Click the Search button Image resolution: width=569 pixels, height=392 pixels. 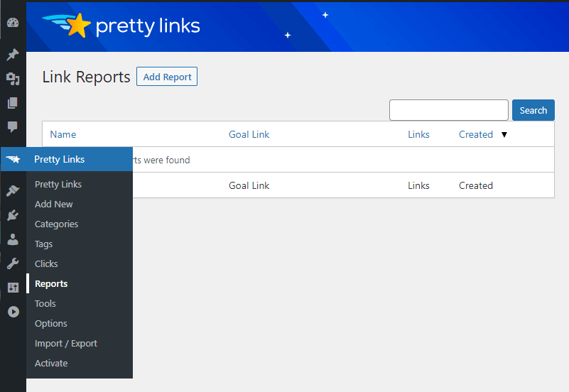coord(533,110)
